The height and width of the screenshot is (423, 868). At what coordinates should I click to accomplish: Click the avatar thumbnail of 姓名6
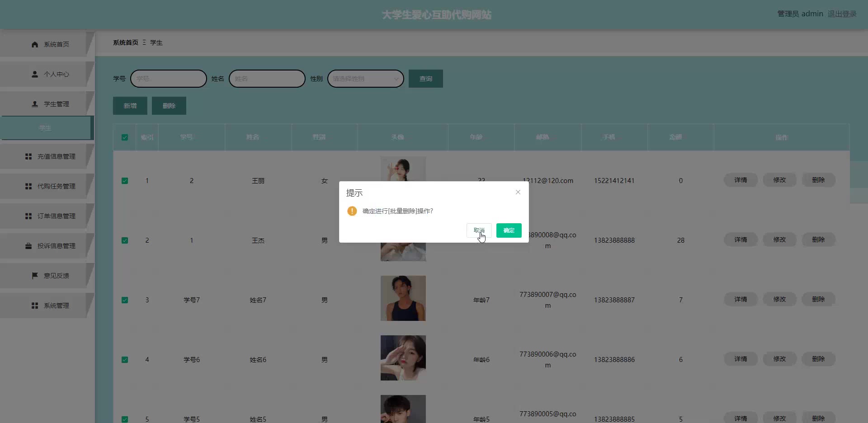click(403, 358)
